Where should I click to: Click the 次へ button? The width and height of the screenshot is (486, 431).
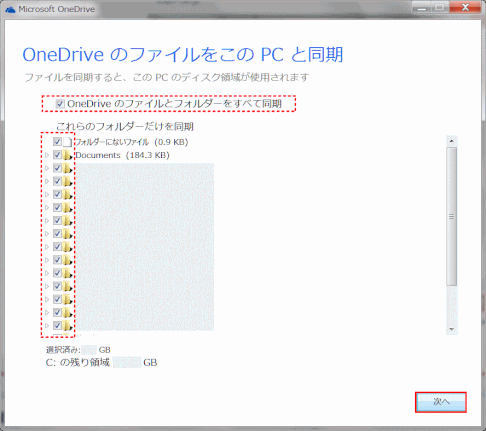click(x=441, y=402)
